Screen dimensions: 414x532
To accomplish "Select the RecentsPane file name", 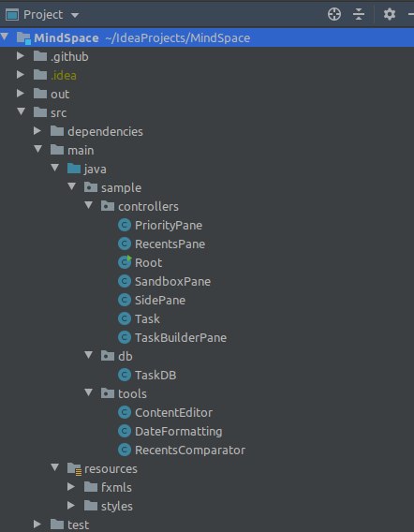I will pos(170,244).
